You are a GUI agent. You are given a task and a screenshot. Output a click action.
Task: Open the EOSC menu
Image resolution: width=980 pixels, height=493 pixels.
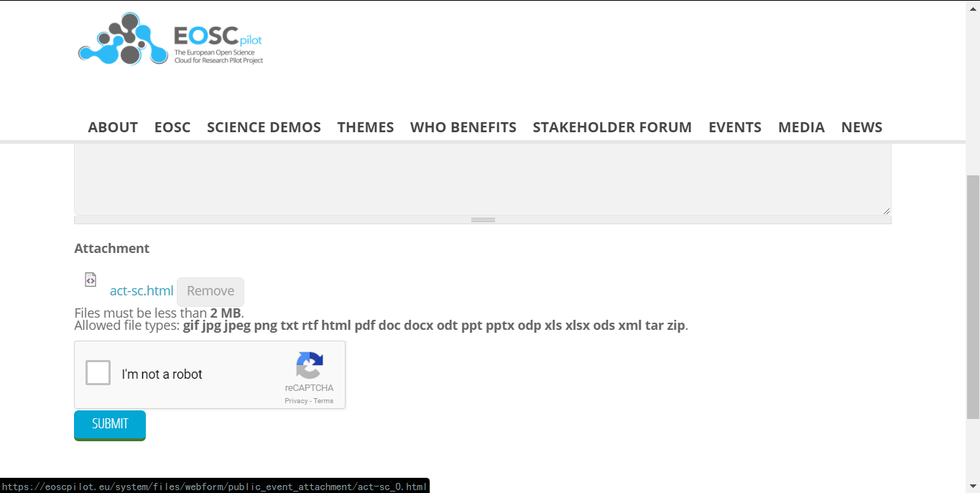pos(172,127)
